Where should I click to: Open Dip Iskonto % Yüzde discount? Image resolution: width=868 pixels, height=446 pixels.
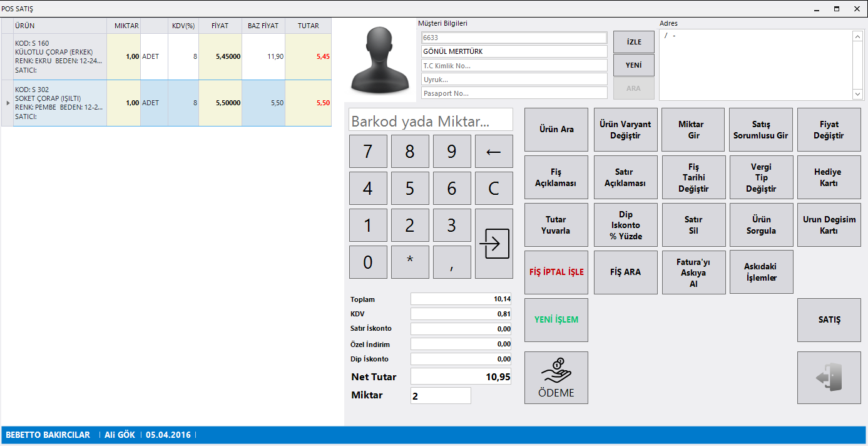coord(625,225)
